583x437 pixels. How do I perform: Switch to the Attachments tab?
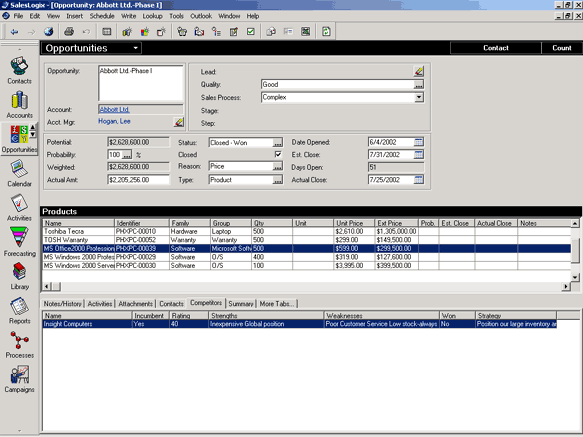tap(135, 304)
